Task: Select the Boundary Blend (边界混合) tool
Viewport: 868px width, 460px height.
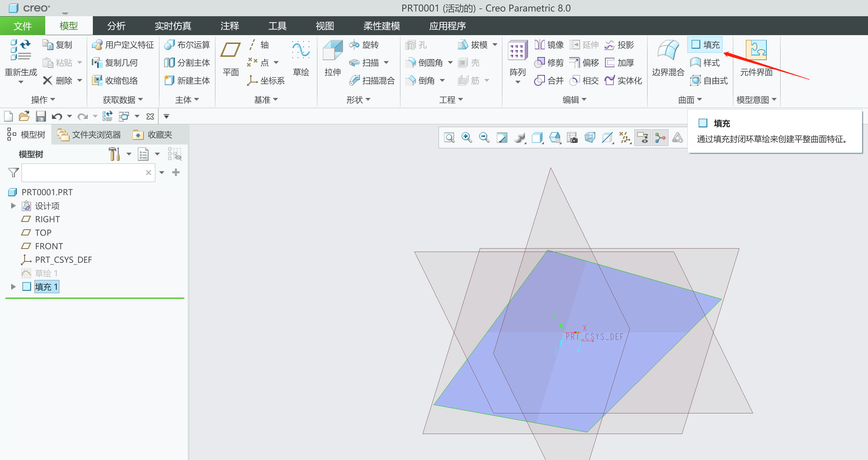Action: point(668,58)
